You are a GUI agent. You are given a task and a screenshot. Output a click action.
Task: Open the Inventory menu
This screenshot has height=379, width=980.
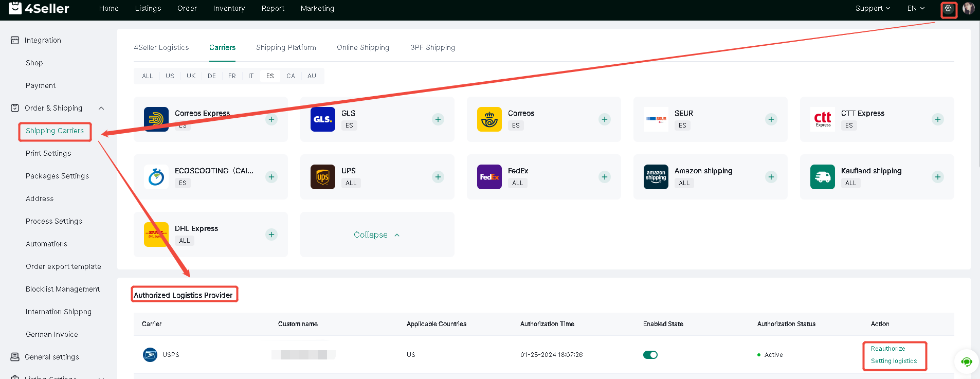[229, 8]
